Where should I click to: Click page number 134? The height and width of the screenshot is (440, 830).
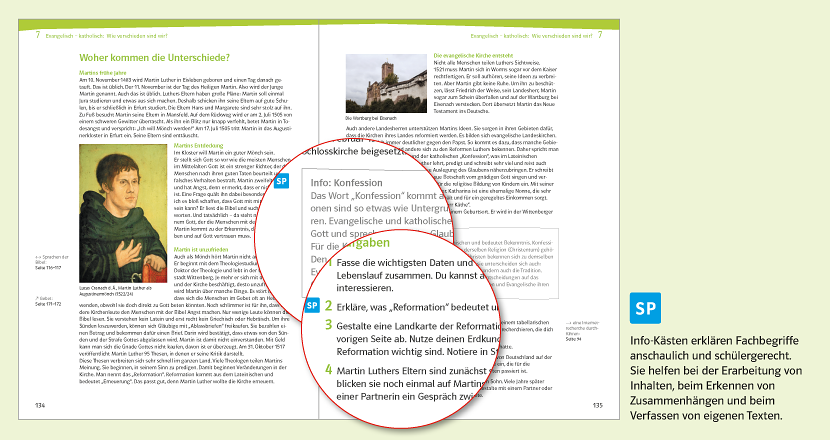click(x=40, y=406)
